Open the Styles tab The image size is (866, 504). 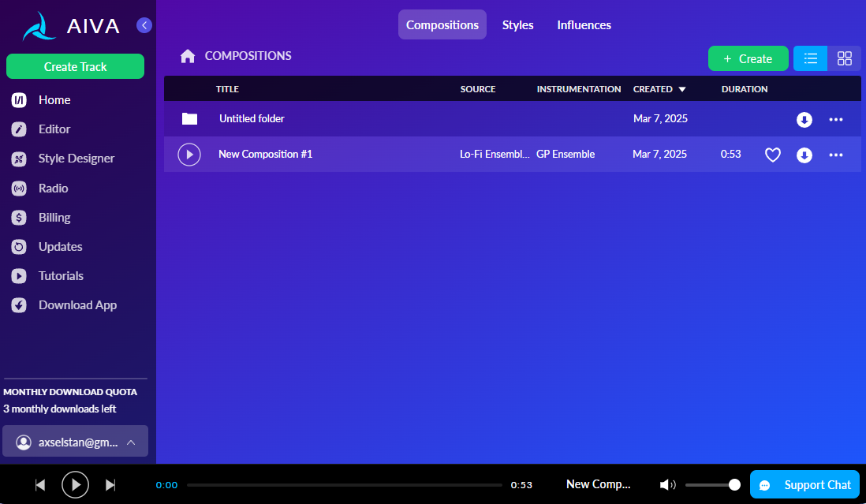click(x=517, y=25)
